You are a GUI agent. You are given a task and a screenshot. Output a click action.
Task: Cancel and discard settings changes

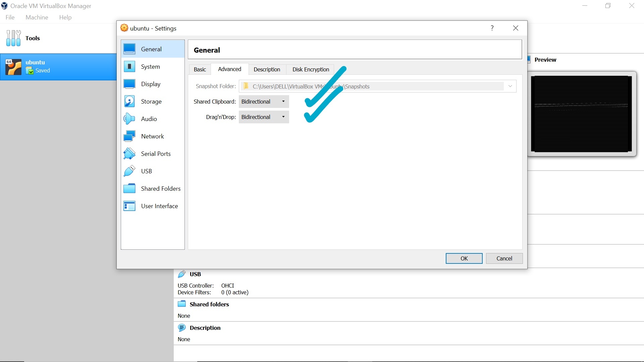504,258
